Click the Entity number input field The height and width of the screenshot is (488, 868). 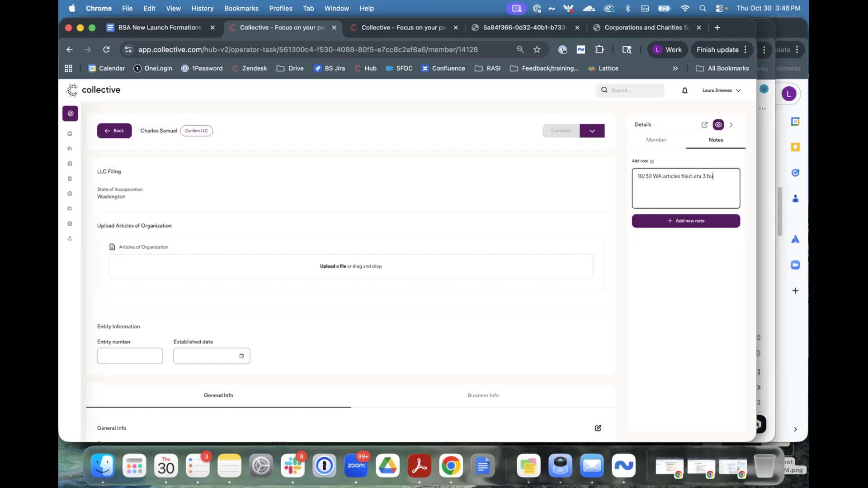(x=130, y=356)
